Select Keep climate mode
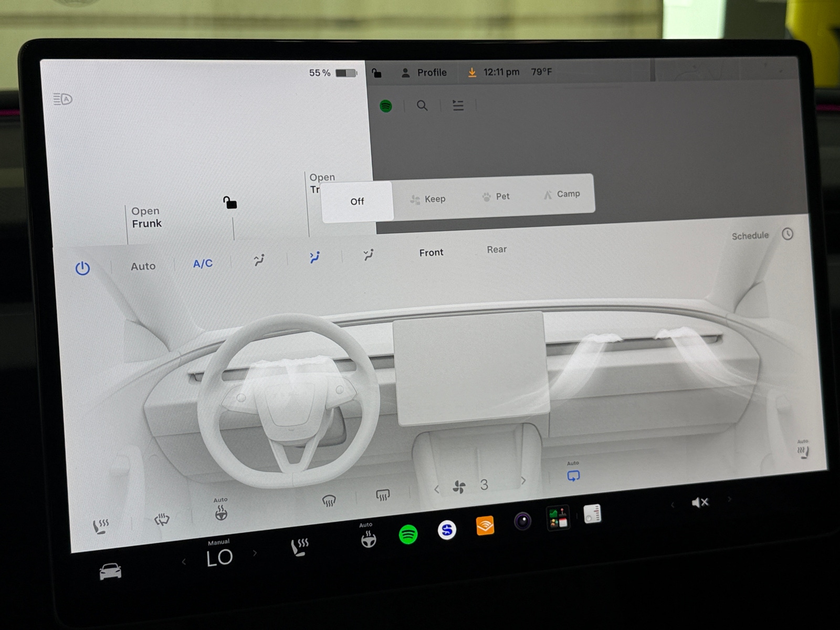 [427, 199]
